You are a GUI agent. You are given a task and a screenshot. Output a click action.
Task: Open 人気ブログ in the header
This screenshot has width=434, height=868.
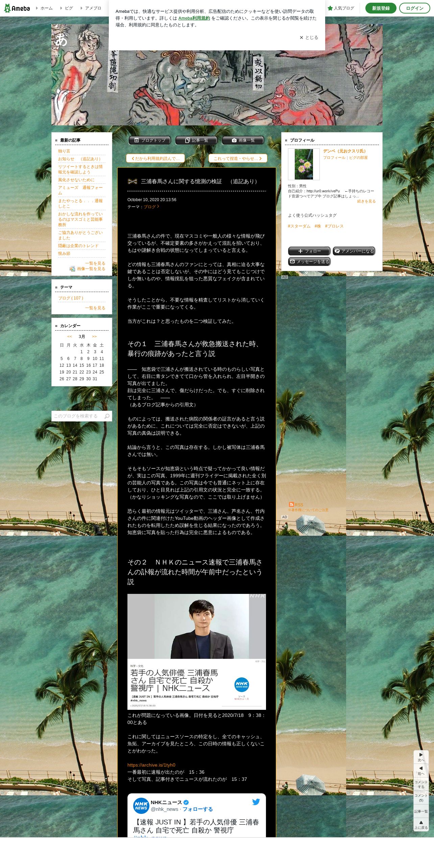341,8
